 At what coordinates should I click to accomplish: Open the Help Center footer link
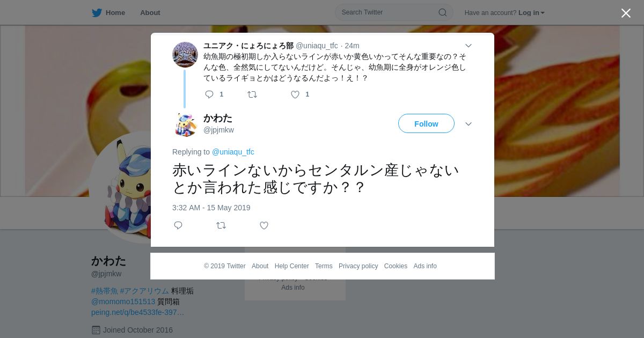click(291, 266)
